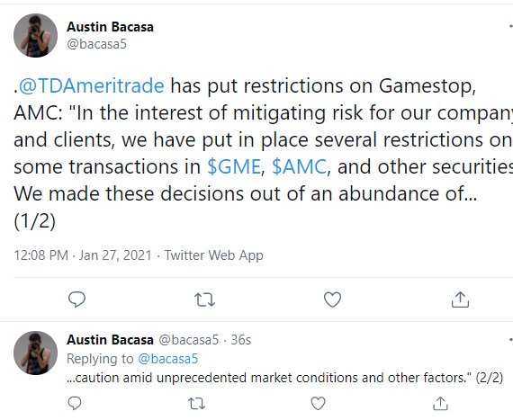Image resolution: width=513 pixels, height=420 pixels.
Task: Open the $GME cashtag link
Action: click(234, 166)
